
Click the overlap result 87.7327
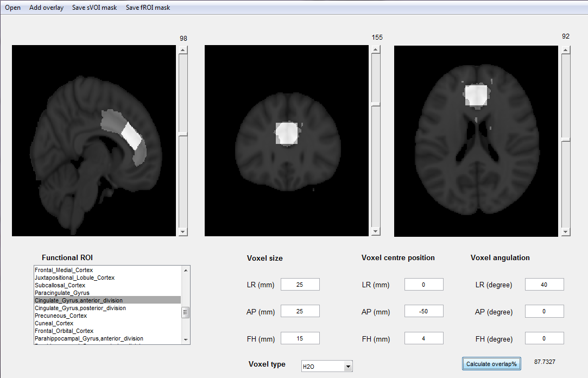point(545,362)
